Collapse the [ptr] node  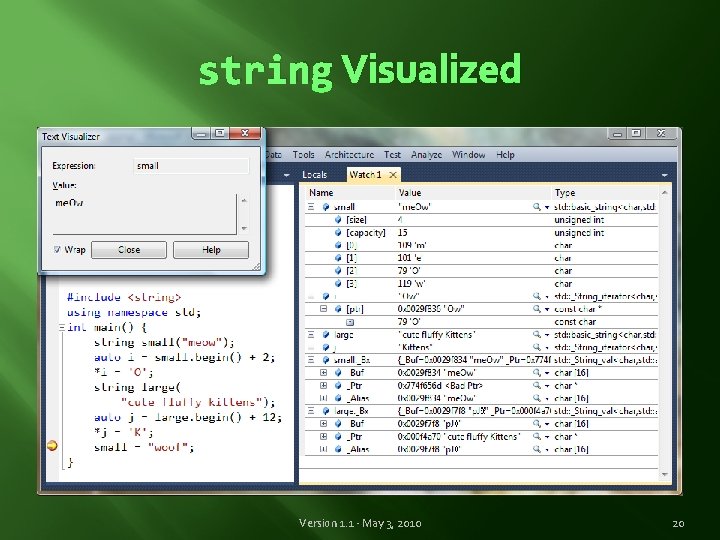[323, 309]
